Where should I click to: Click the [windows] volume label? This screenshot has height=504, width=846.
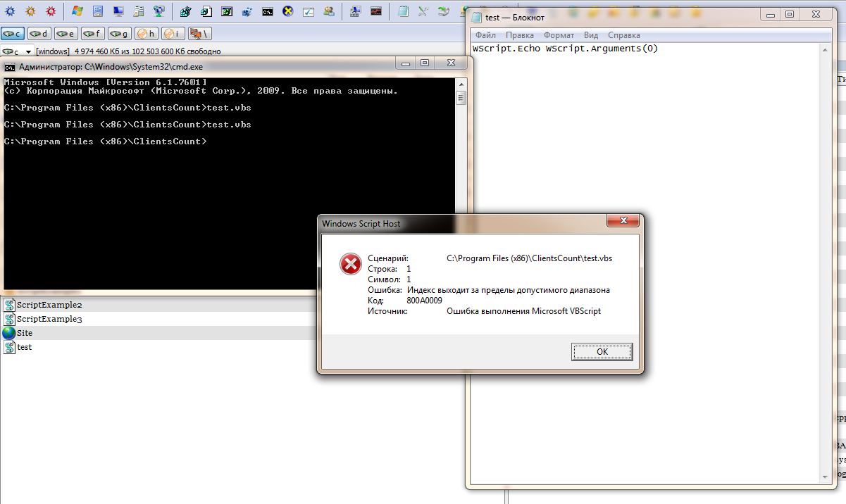click(x=53, y=51)
